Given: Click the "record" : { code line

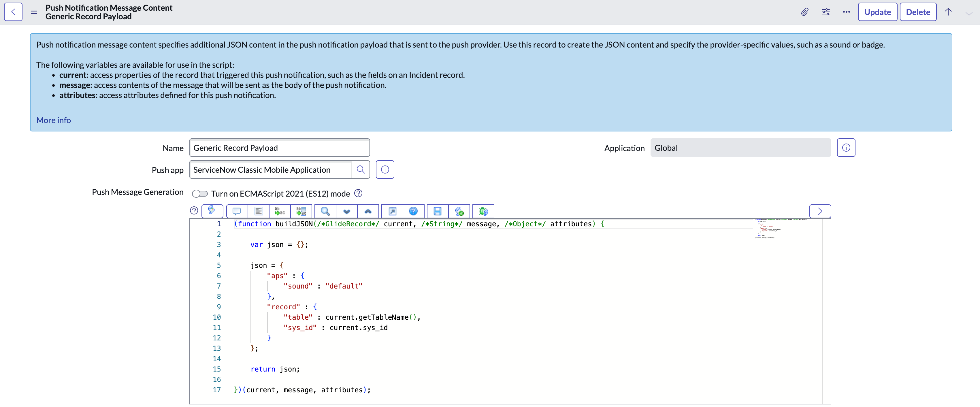Looking at the screenshot, I should [292, 307].
